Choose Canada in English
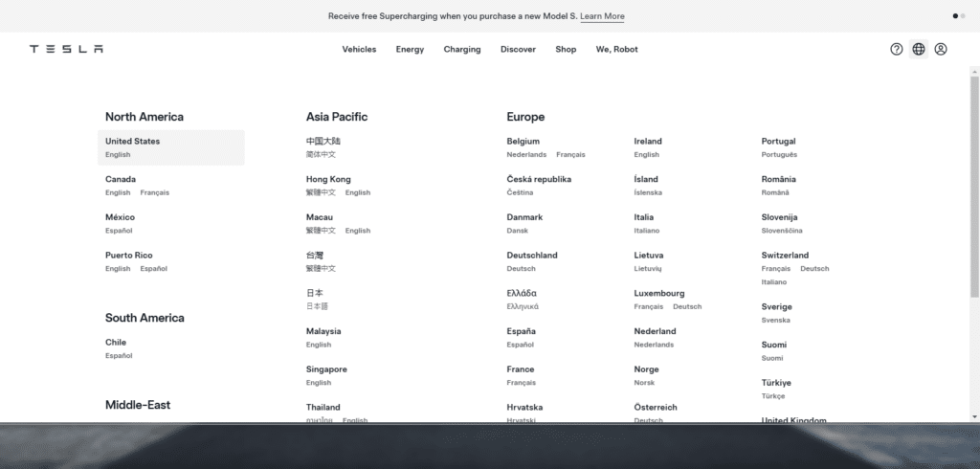980x469 pixels. tap(118, 192)
